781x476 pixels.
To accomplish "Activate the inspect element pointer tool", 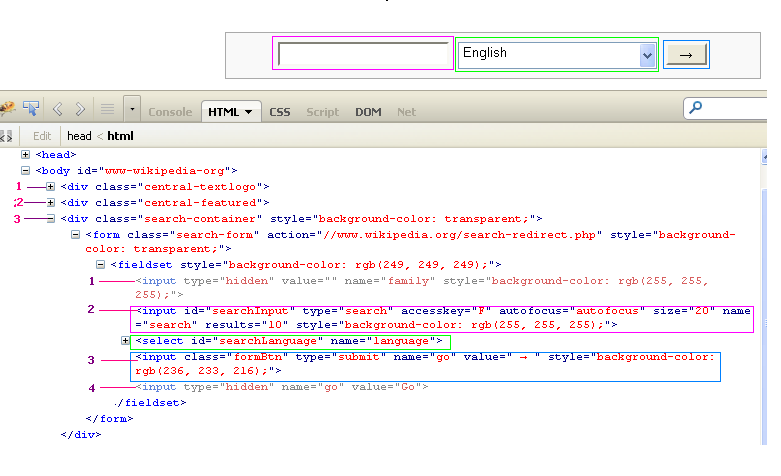I will (31, 109).
